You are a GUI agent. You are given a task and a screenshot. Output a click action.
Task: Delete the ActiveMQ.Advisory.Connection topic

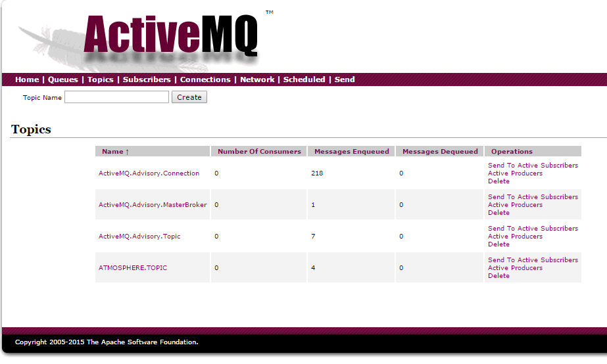pos(498,181)
